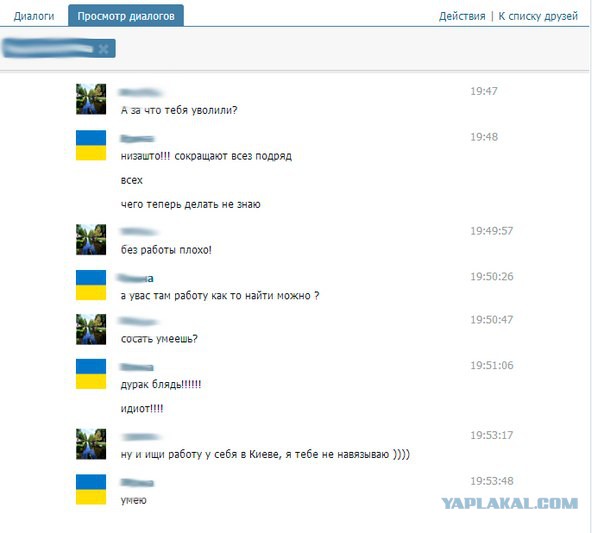
Task: Select the Просмотр диалогов tab
Action: click(x=126, y=16)
